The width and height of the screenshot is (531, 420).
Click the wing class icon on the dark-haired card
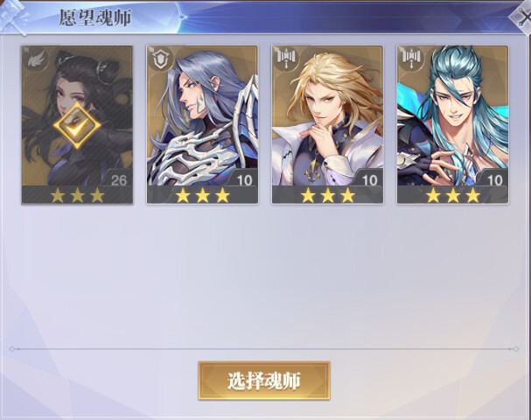click(35, 59)
